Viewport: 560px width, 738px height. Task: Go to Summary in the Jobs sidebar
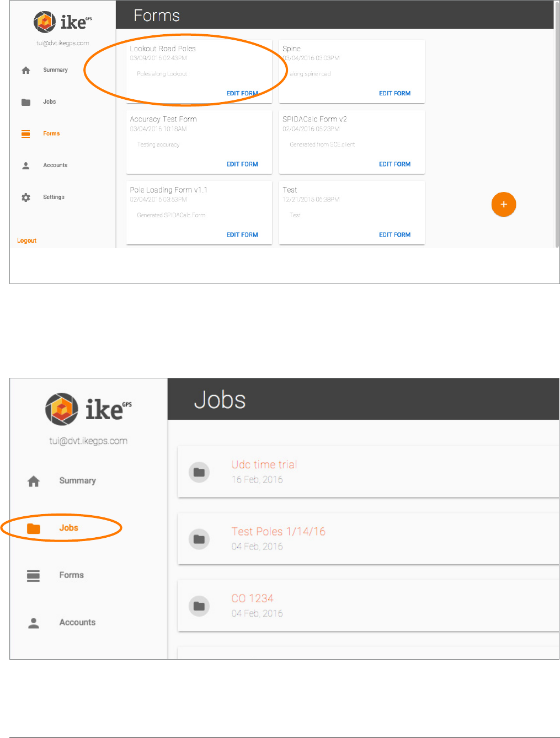click(77, 480)
